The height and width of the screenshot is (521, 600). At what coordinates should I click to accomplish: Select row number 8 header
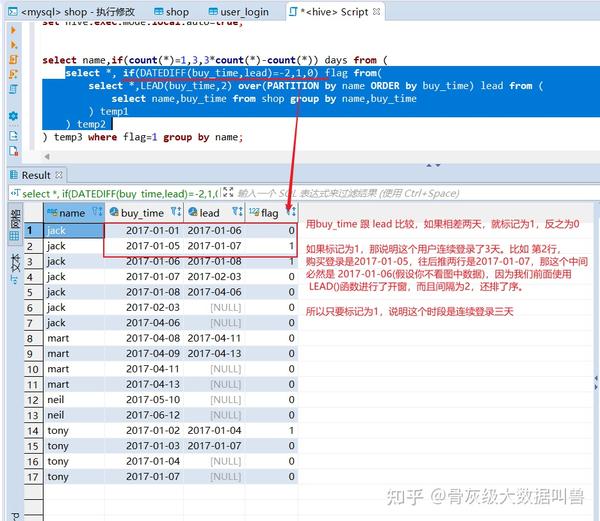[x=34, y=339]
